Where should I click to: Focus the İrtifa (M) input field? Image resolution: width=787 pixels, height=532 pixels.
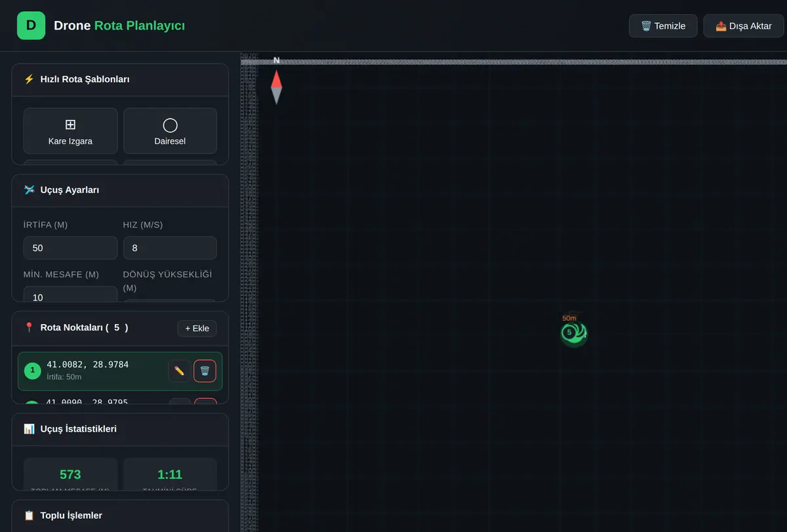[70, 248]
